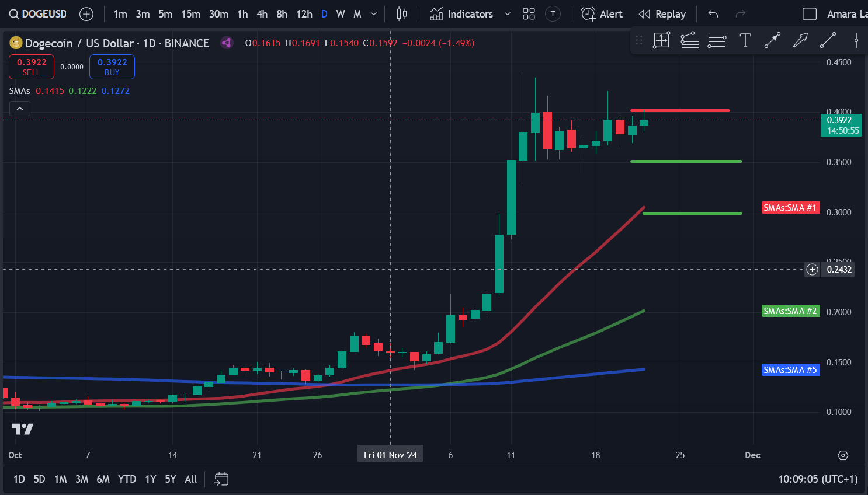
Task: Click the SMAs:SMA #1 red label
Action: coord(790,208)
